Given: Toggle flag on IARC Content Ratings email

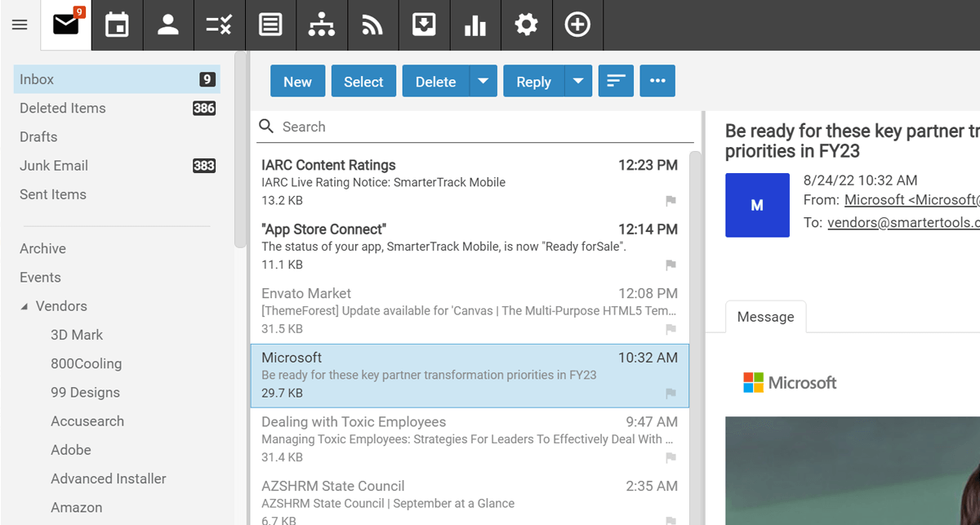Looking at the screenshot, I should (670, 201).
